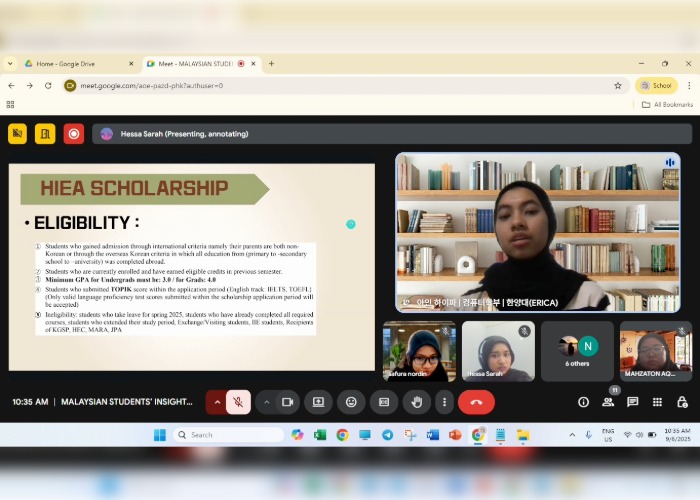
Task: Open the chat with everyone panel
Action: click(x=632, y=402)
